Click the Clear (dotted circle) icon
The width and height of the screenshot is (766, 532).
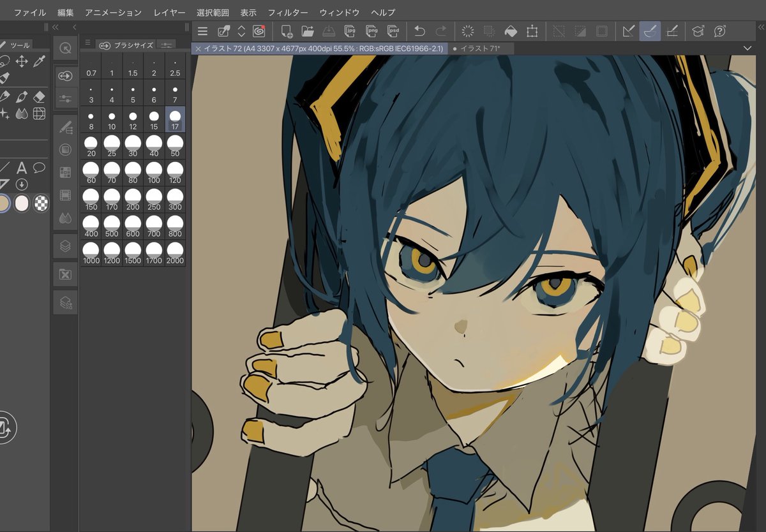coord(468,31)
